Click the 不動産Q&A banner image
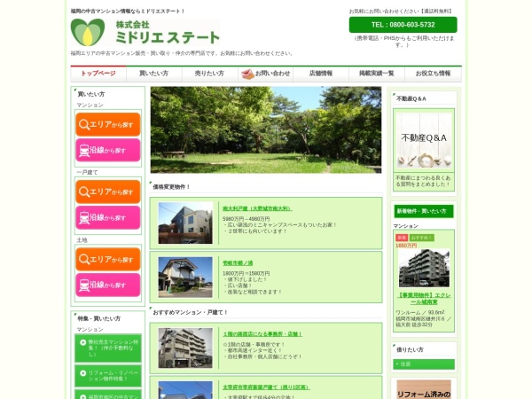Viewport: 532px width, 399px height. pyautogui.click(x=424, y=140)
